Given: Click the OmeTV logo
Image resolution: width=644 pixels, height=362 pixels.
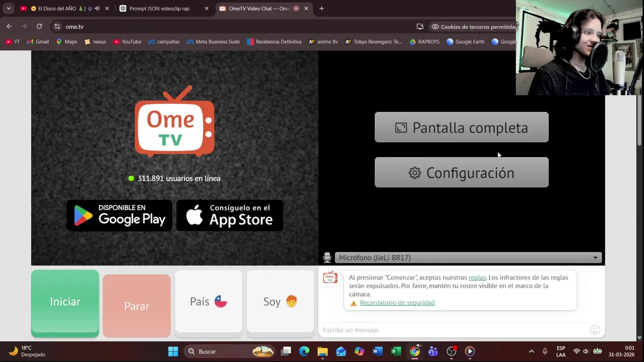Looking at the screenshot, I should [x=175, y=121].
